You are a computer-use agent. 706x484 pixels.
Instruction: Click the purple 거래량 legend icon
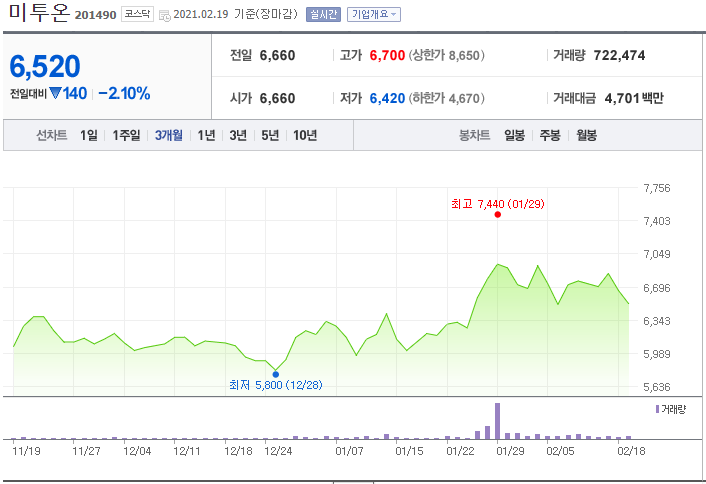[657, 409]
